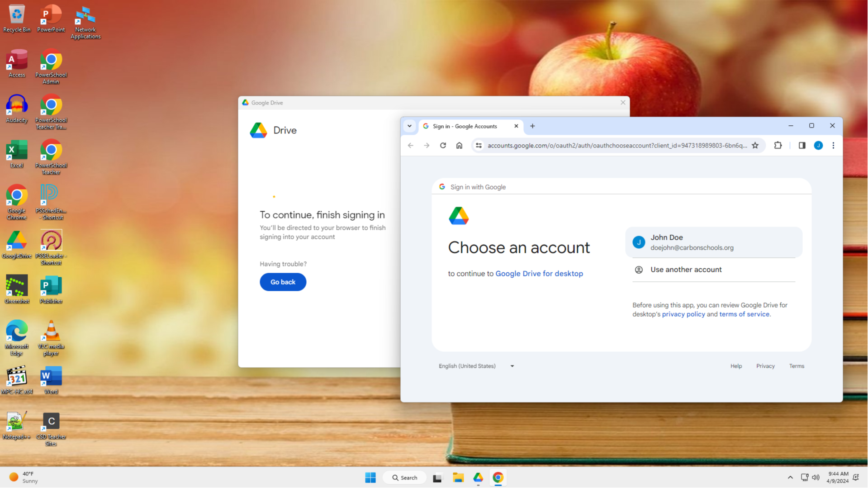Open the weather widget showing 40°F Sunny

tap(24, 477)
